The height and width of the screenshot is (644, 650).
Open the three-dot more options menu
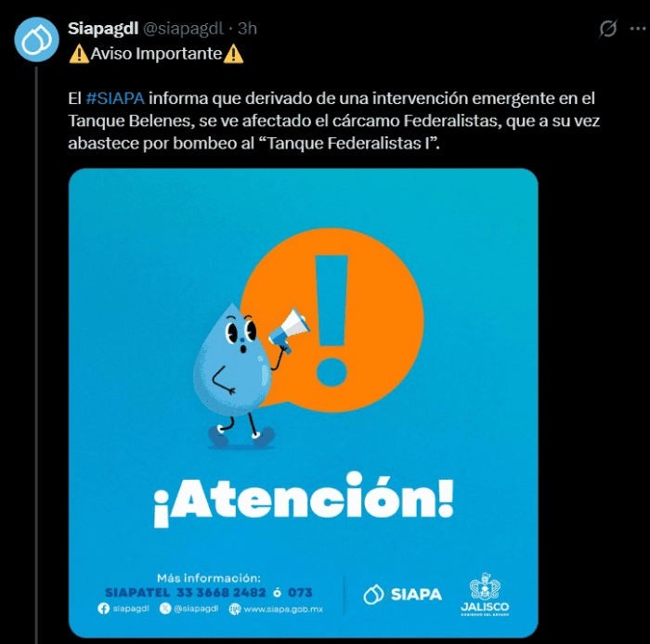click(x=637, y=29)
